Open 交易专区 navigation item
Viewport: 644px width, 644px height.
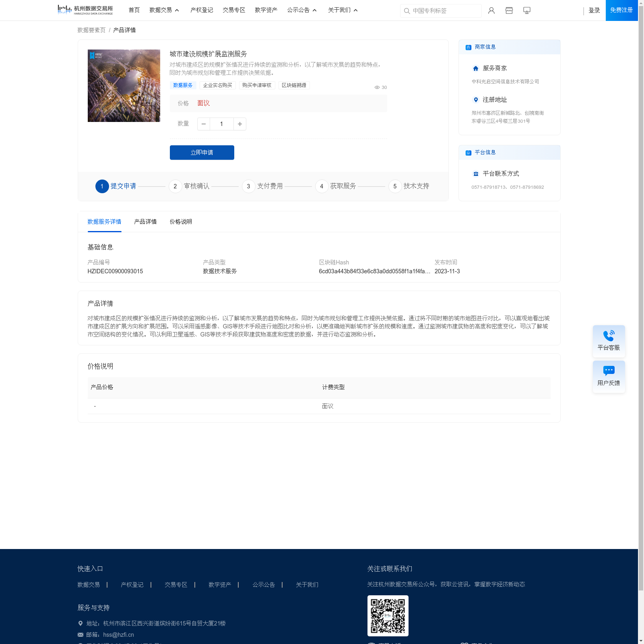[234, 10]
